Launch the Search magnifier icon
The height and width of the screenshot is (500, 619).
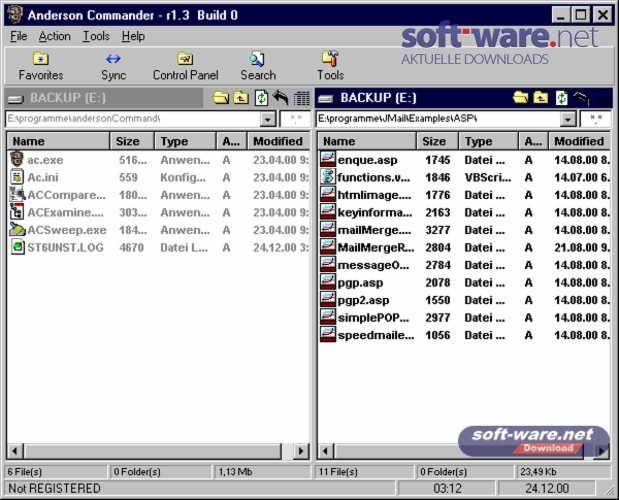point(257,59)
